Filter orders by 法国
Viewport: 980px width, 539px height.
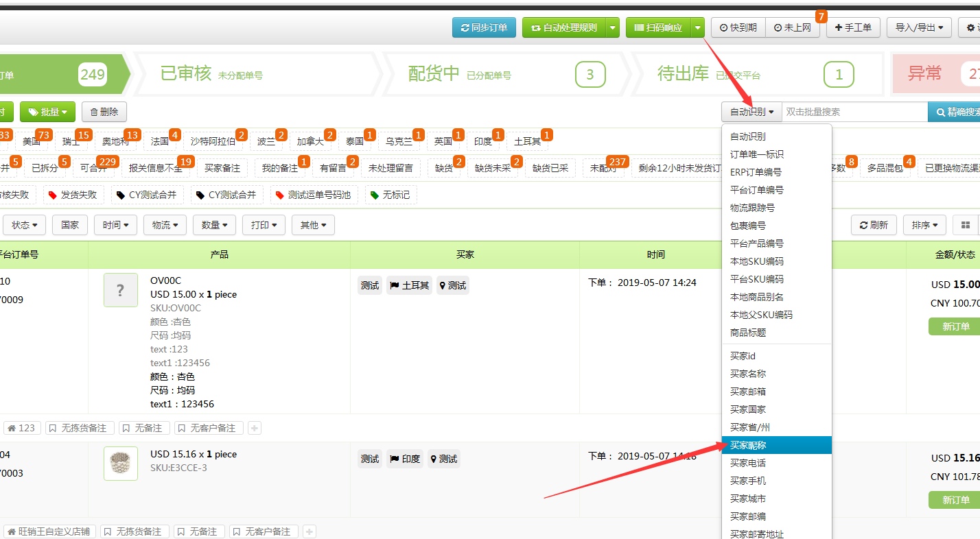[x=160, y=141]
